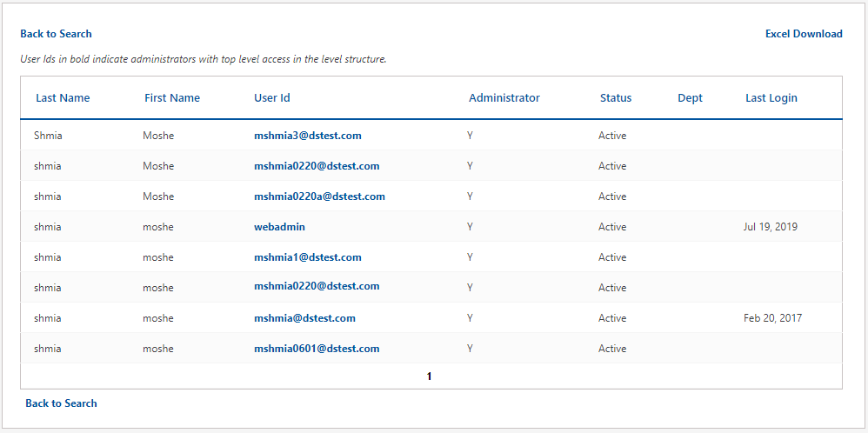Sort by the Last Login column header

click(771, 98)
